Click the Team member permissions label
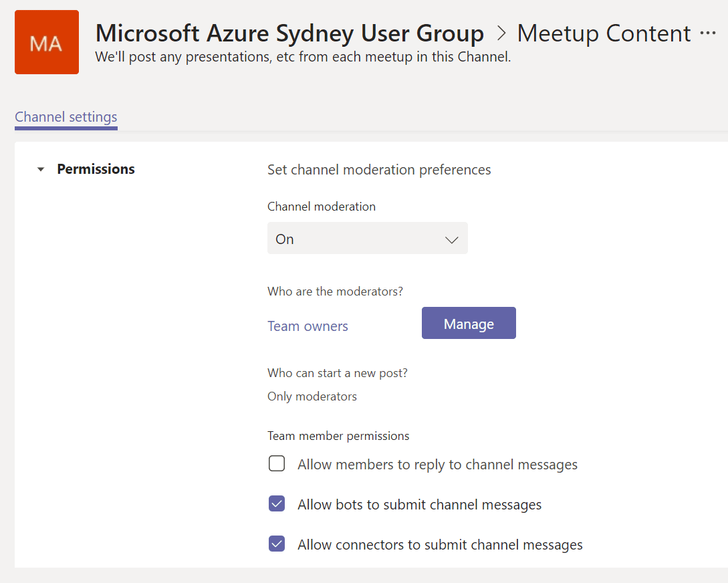 (x=338, y=436)
